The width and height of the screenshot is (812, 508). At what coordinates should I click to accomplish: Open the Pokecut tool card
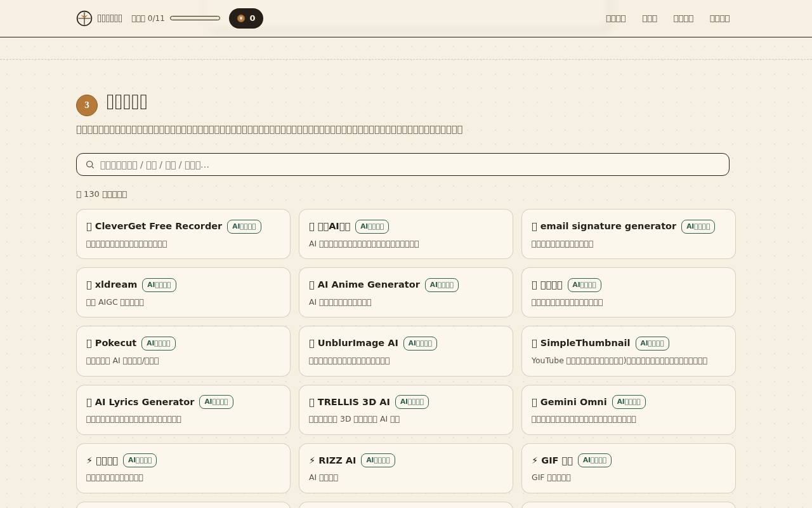point(183,351)
